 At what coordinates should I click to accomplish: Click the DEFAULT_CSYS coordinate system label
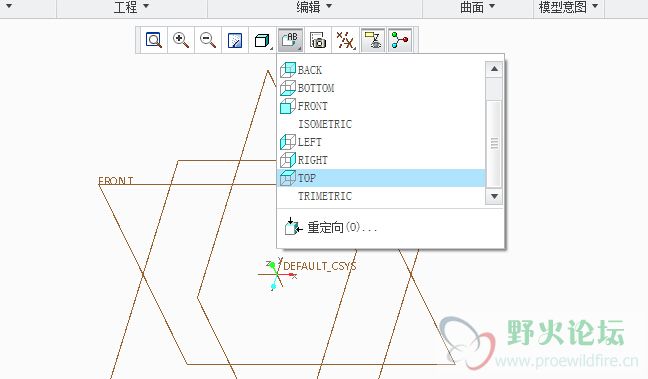click(319, 266)
